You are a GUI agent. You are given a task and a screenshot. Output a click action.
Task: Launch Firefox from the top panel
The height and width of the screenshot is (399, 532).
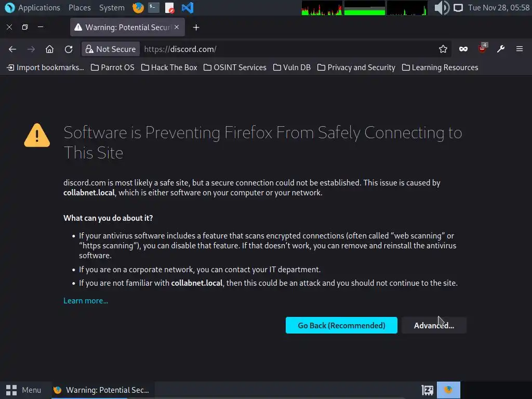point(138,7)
